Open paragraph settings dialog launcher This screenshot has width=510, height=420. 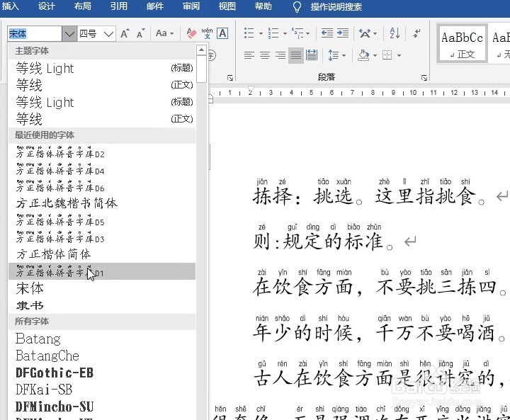(424, 78)
